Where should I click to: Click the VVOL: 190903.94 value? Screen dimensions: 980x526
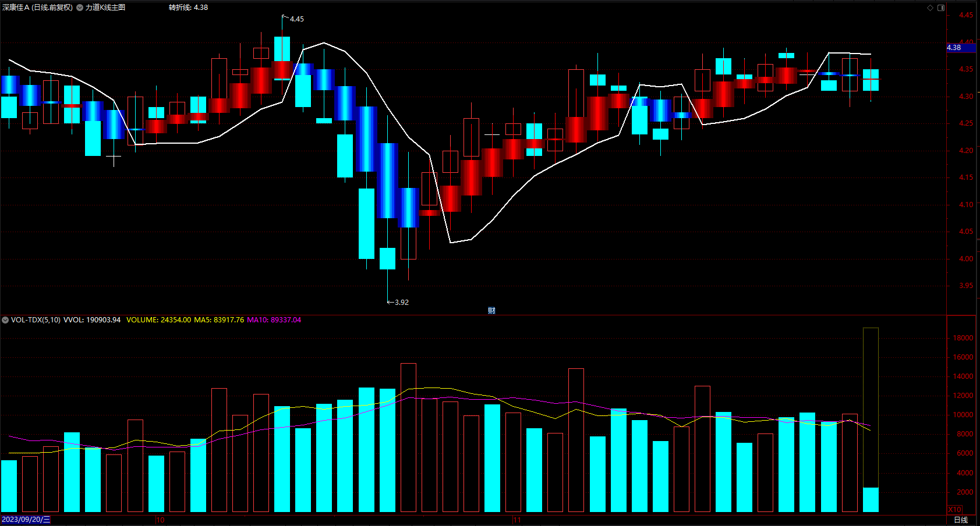tap(92, 320)
